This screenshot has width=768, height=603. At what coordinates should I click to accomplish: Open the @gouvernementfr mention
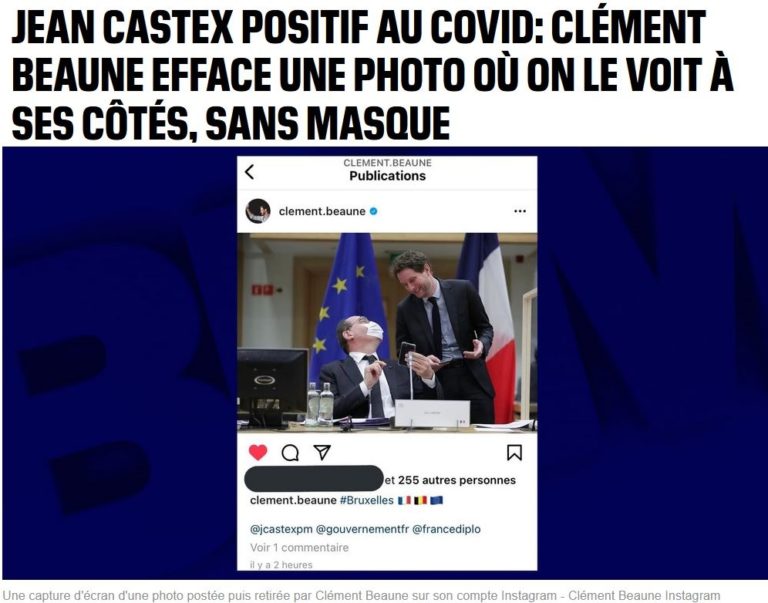[362, 529]
